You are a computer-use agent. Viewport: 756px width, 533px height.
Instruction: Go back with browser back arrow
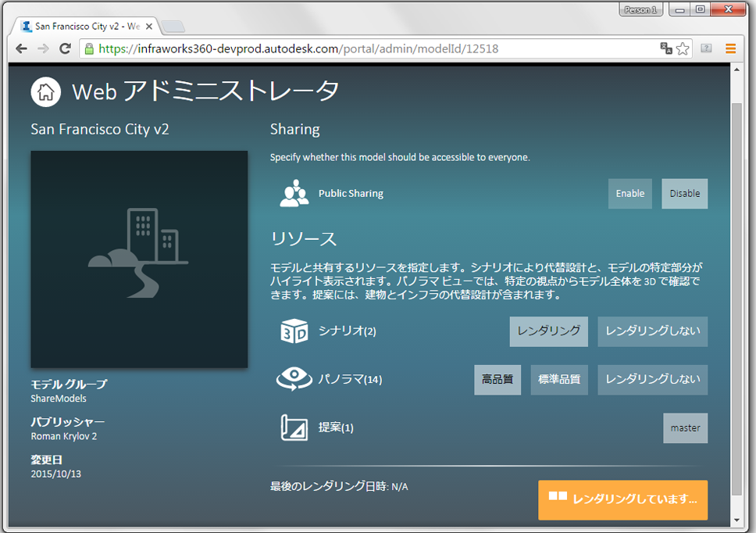coord(21,48)
